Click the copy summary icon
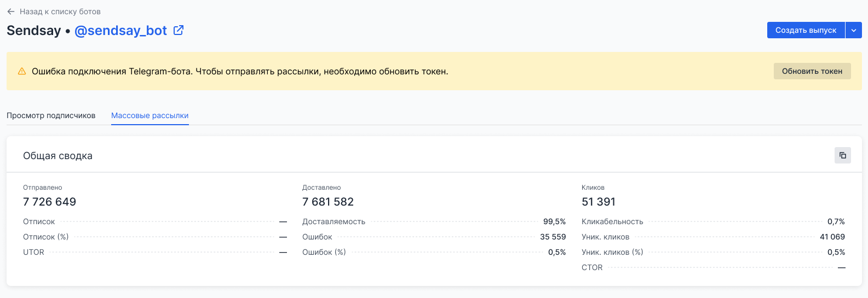 pyautogui.click(x=842, y=155)
